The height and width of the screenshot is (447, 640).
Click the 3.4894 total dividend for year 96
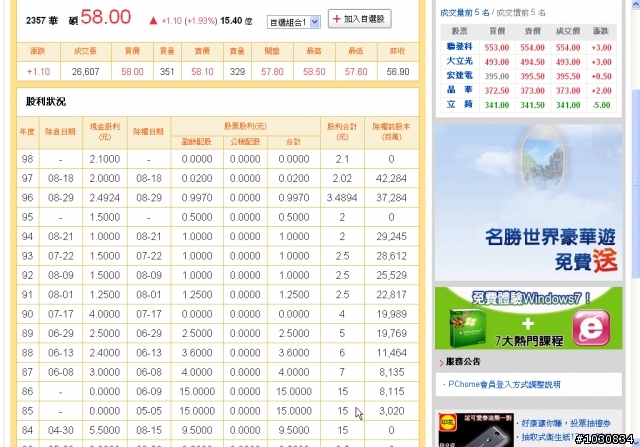tap(342, 198)
